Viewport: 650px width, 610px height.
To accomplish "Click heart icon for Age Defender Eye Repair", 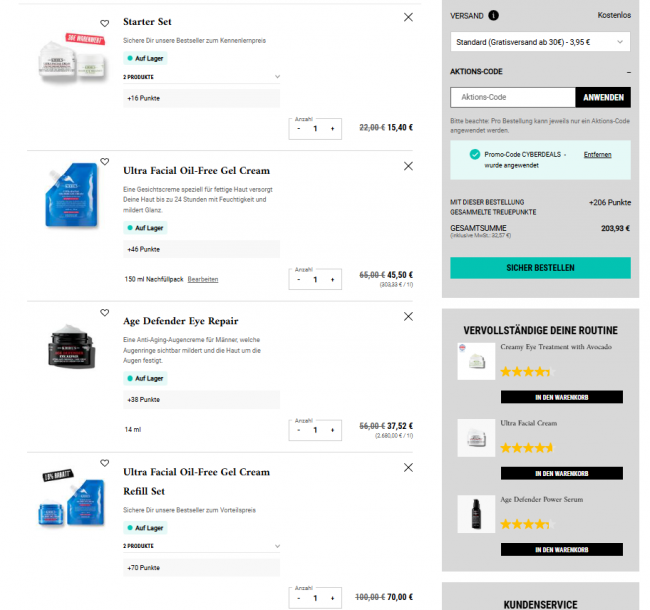I will coord(105,313).
